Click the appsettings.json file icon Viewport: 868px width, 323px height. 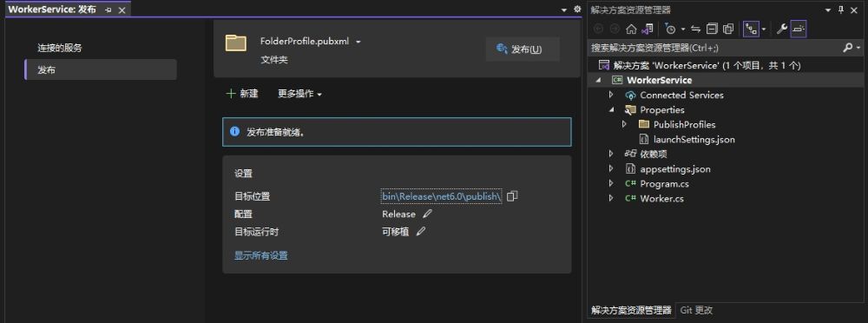pyautogui.click(x=630, y=169)
